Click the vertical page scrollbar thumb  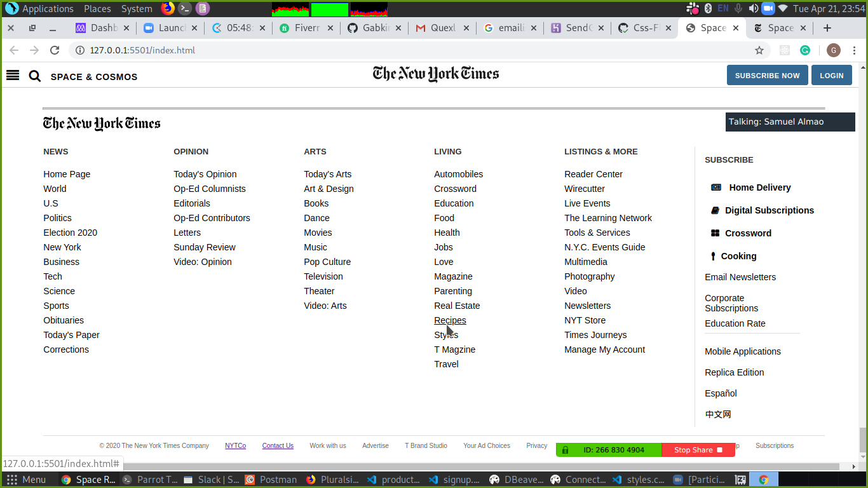[863, 439]
